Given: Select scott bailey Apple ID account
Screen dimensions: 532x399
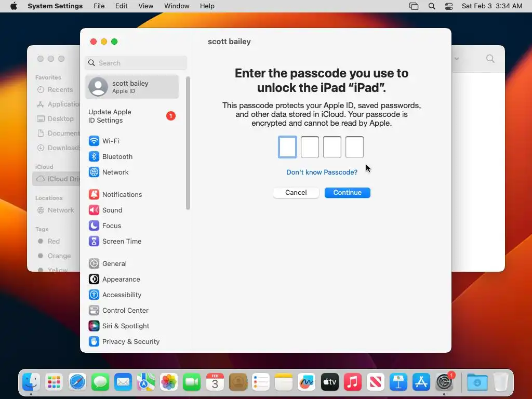Looking at the screenshot, I should [132, 87].
